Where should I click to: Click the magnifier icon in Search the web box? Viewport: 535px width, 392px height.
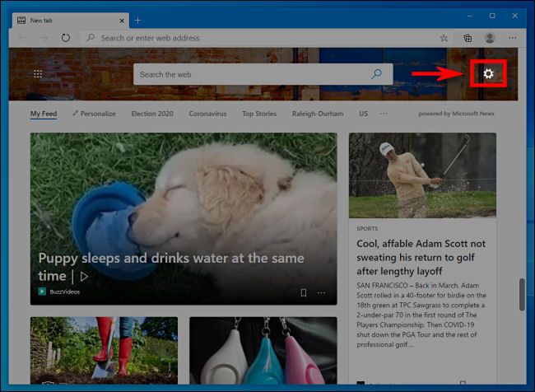point(376,74)
